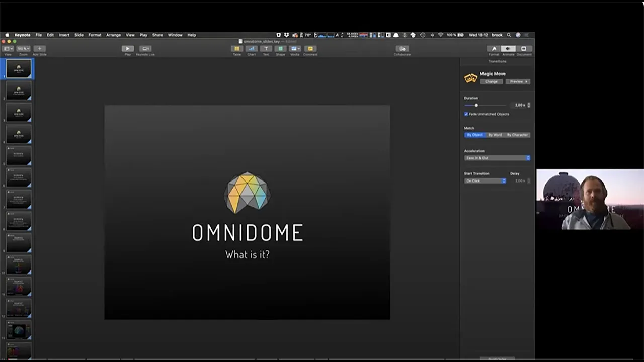Image resolution: width=644 pixels, height=362 pixels.
Task: Click the Preview transition button
Action: click(x=518, y=81)
